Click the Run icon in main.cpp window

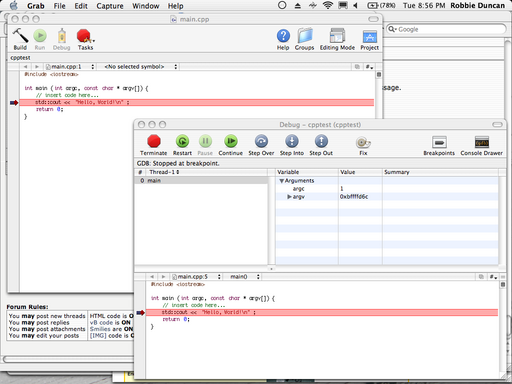click(40, 36)
